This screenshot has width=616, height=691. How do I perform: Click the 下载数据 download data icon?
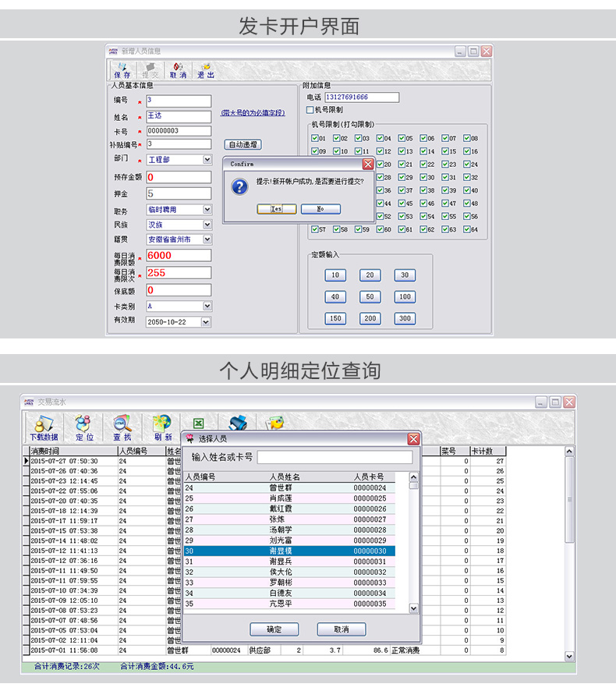point(44,427)
